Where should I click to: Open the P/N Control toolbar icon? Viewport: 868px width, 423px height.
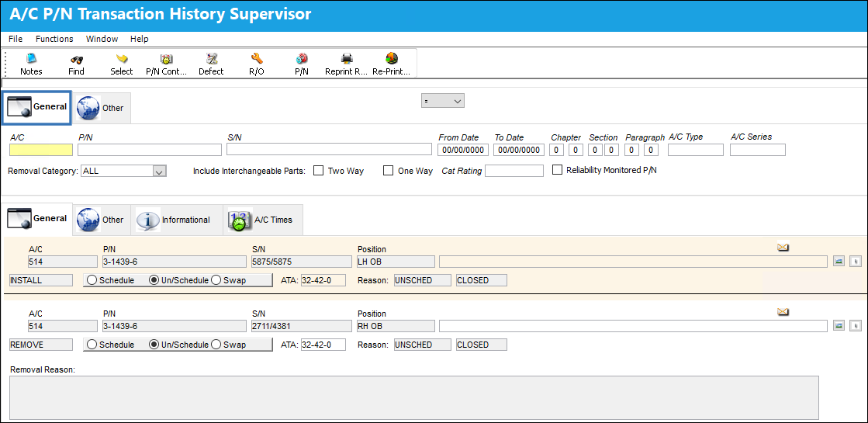[x=166, y=59]
